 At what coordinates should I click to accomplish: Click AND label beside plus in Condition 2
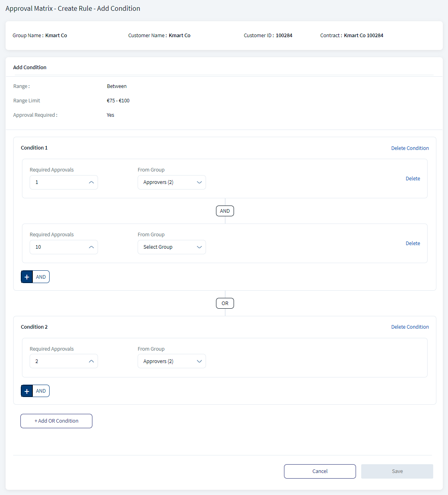[x=41, y=391]
